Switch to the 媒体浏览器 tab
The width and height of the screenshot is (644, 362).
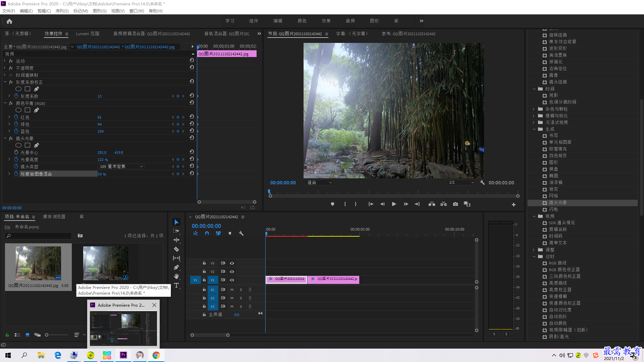(54, 217)
